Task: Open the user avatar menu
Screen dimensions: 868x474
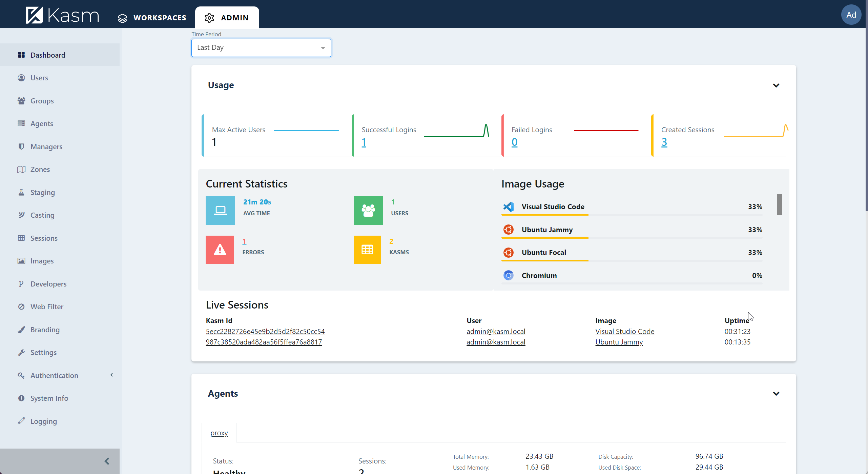Action: point(851,15)
